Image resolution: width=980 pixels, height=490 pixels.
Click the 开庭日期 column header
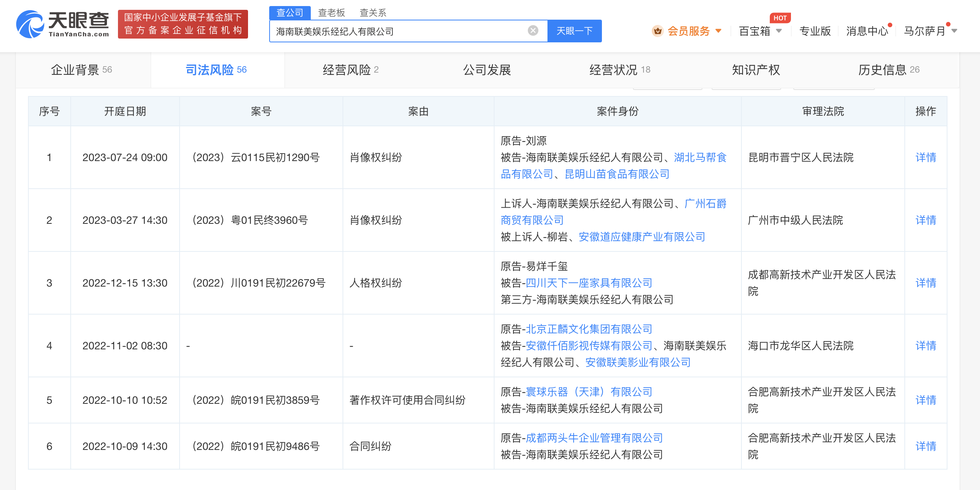[125, 111]
